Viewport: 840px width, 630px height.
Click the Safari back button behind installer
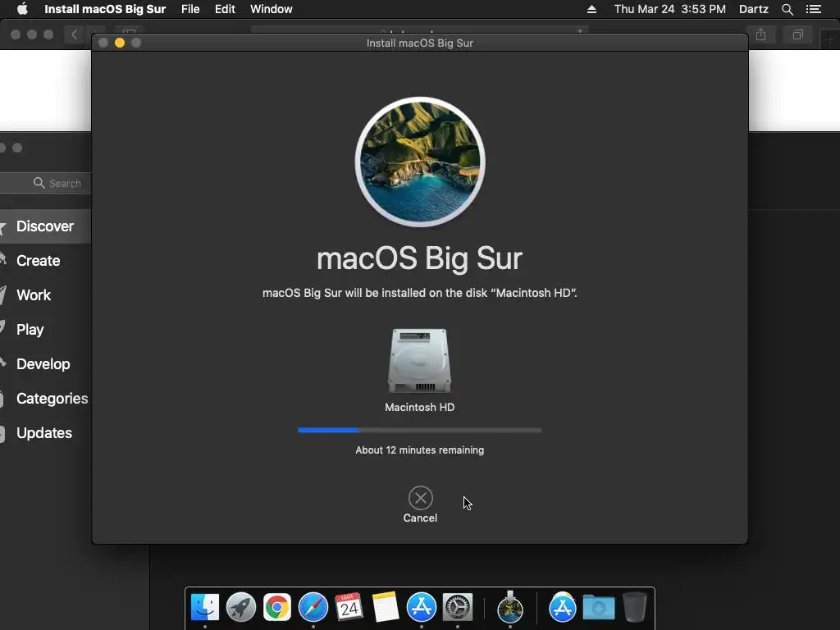tap(74, 34)
